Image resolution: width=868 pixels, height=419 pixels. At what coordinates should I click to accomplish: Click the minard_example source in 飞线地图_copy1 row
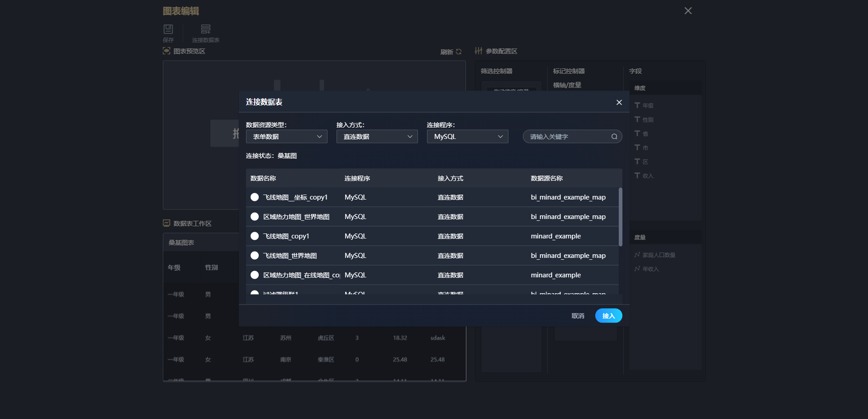click(x=556, y=236)
